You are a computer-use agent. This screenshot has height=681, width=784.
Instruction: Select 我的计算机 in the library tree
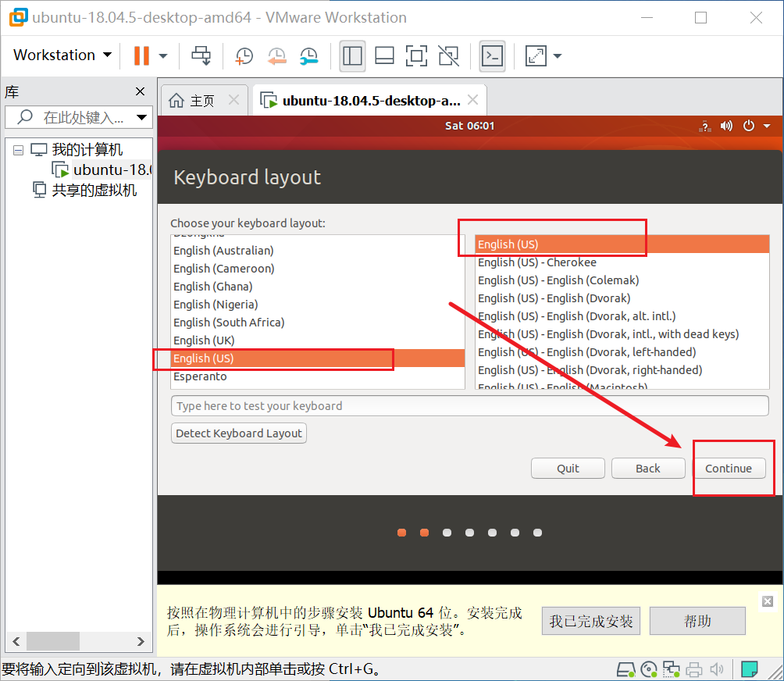coord(87,149)
